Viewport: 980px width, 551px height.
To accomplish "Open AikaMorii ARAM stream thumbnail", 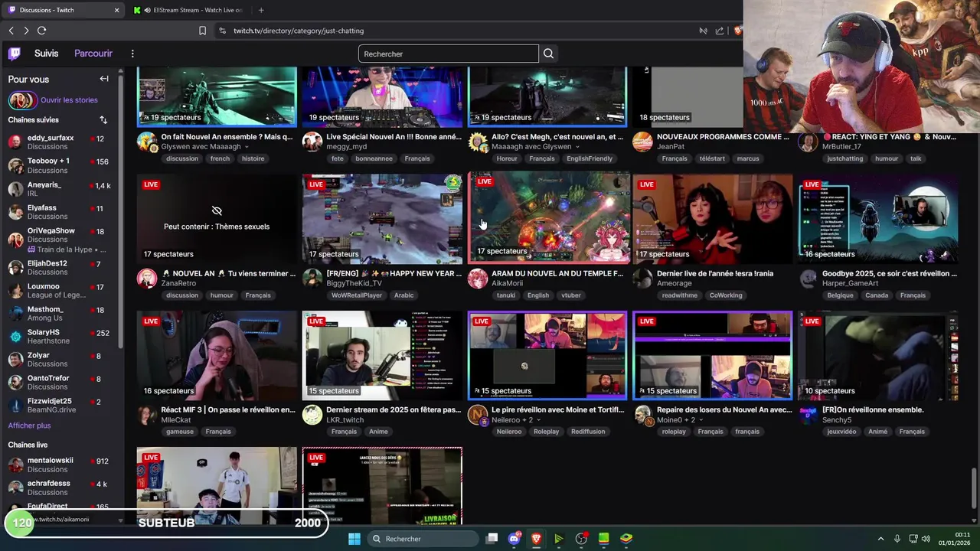I will click(548, 217).
